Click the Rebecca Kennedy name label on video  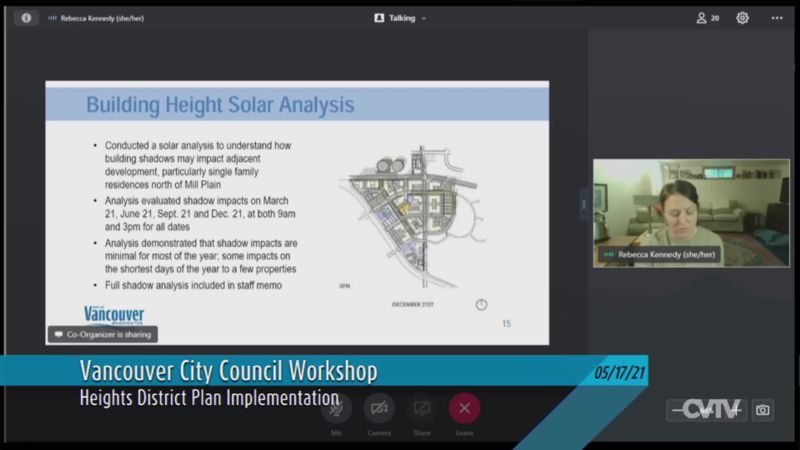655,255
